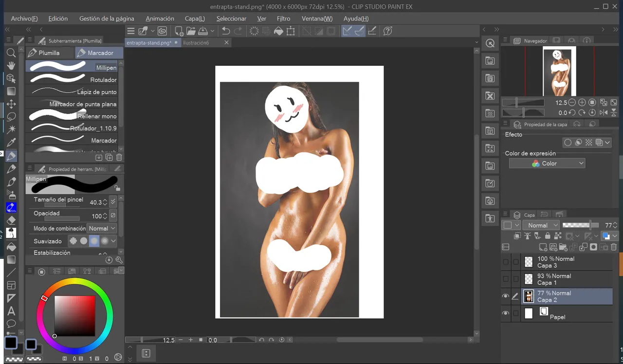This screenshot has width=623, height=364.
Task: Hide Capa 2 layer eye
Action: [x=506, y=296]
